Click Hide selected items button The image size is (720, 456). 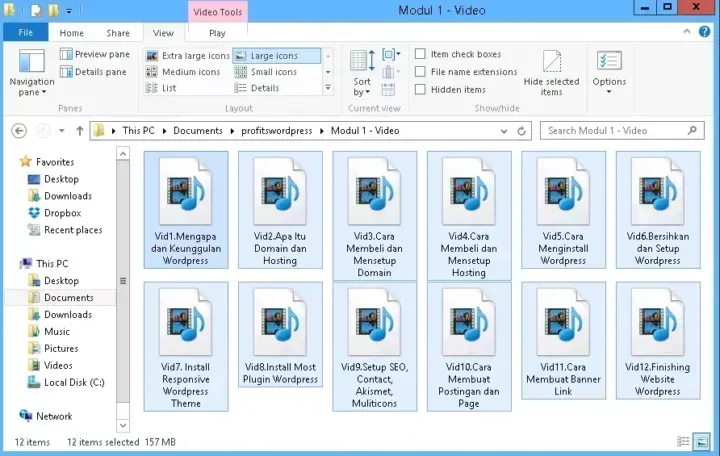click(551, 73)
